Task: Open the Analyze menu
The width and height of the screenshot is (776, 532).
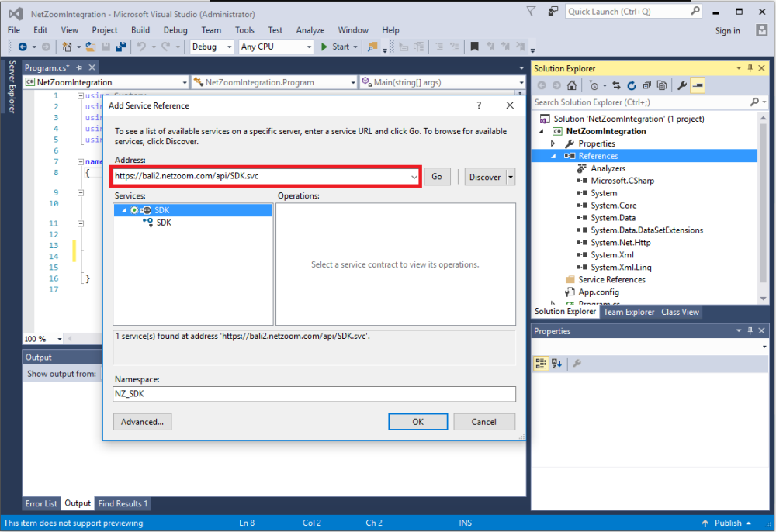Action: (310, 30)
